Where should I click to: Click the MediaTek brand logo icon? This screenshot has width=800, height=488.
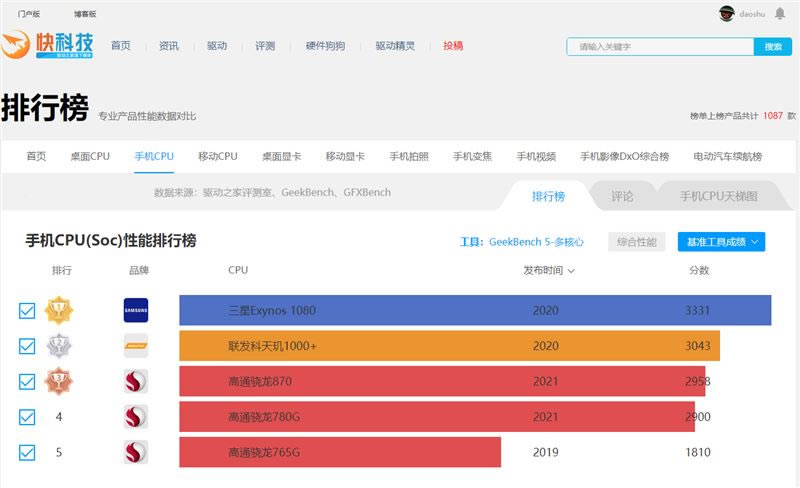(136, 346)
